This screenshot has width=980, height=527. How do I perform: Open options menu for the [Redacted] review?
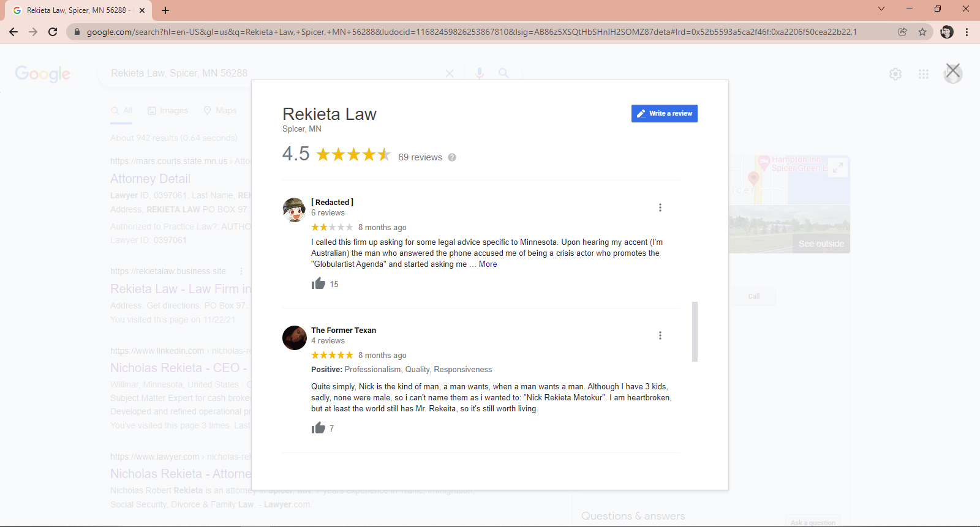coord(660,207)
